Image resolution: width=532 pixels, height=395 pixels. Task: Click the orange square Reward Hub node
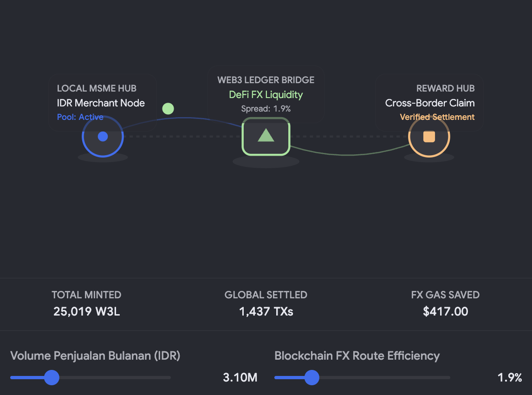(429, 137)
